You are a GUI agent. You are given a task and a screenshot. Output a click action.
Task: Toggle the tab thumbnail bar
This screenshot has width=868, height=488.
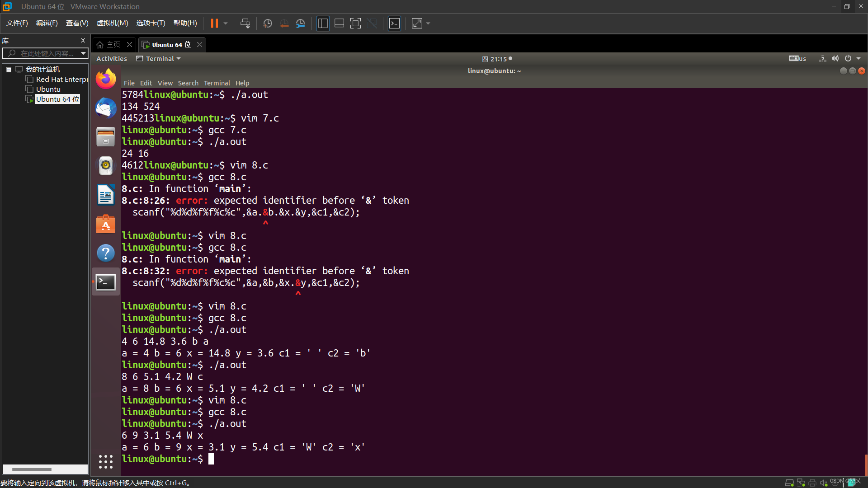[x=339, y=23]
